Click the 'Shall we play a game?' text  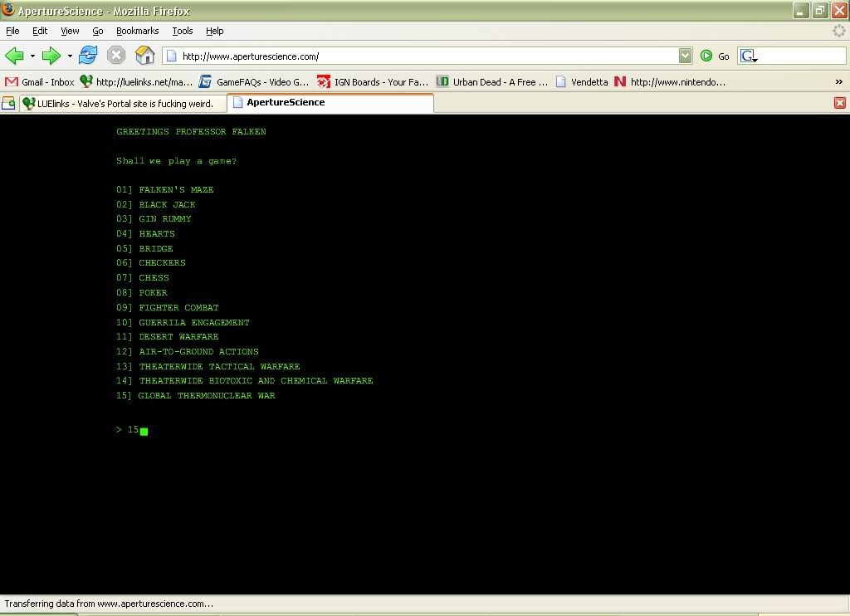pos(176,161)
